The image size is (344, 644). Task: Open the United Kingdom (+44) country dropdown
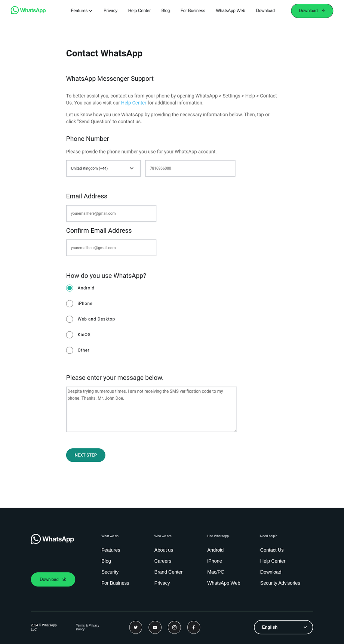103,168
